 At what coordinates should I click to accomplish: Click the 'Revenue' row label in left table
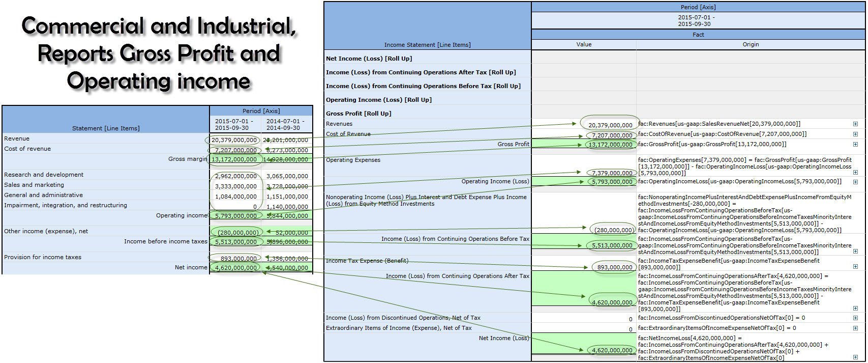[17, 138]
